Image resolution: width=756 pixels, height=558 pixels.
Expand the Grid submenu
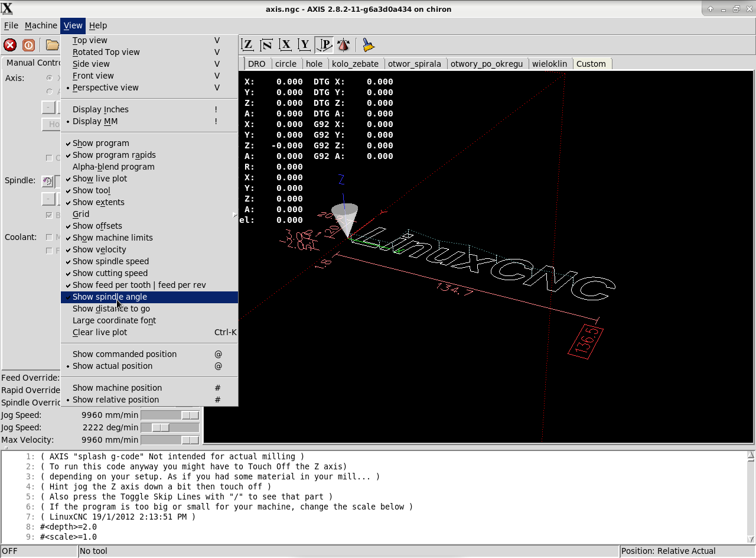tap(149, 214)
